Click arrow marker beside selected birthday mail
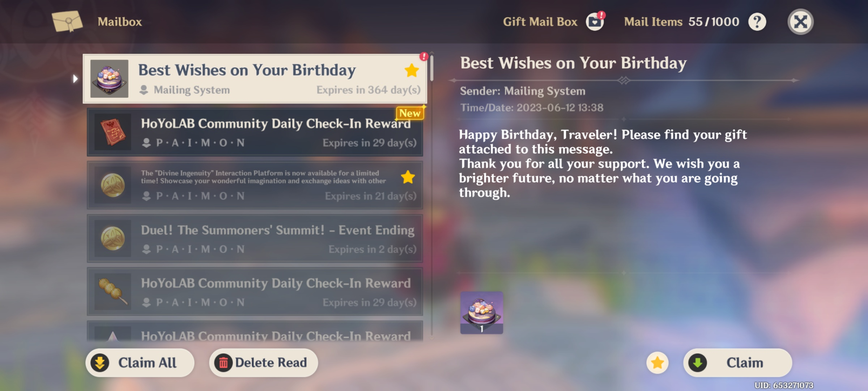The width and height of the screenshot is (868, 391). pyautogui.click(x=75, y=79)
